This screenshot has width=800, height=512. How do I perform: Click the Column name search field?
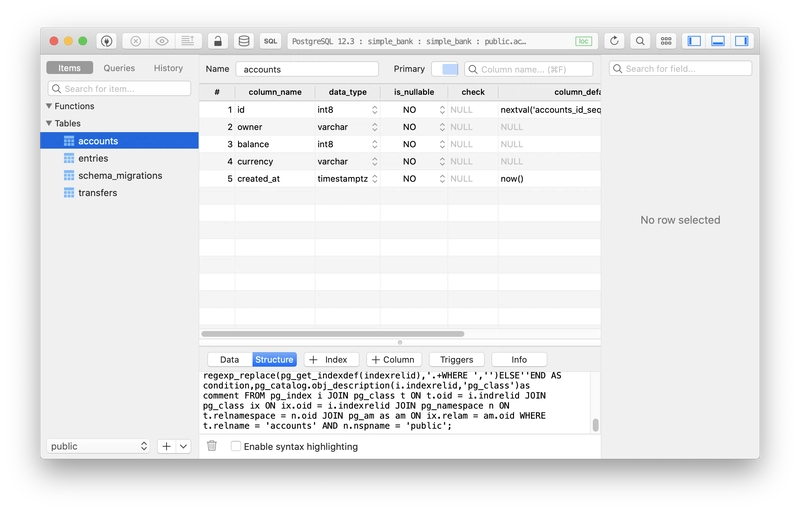(x=529, y=69)
